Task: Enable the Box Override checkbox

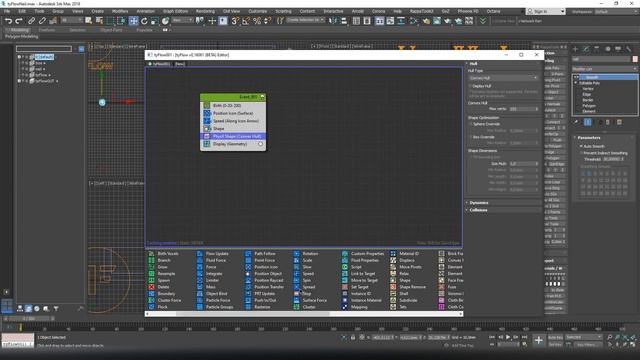Action: [x=470, y=137]
